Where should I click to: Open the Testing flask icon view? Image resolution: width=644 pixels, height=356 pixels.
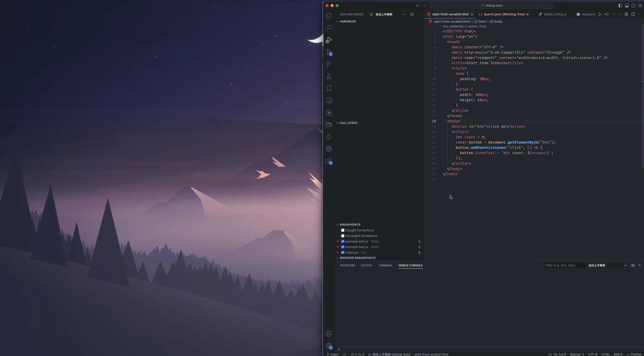[x=329, y=76]
